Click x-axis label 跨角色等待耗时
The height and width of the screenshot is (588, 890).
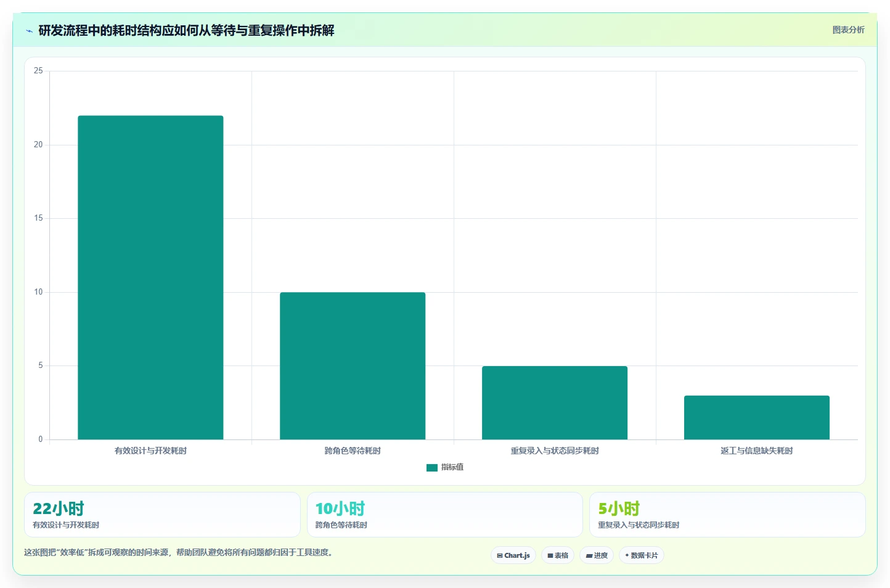[353, 451]
